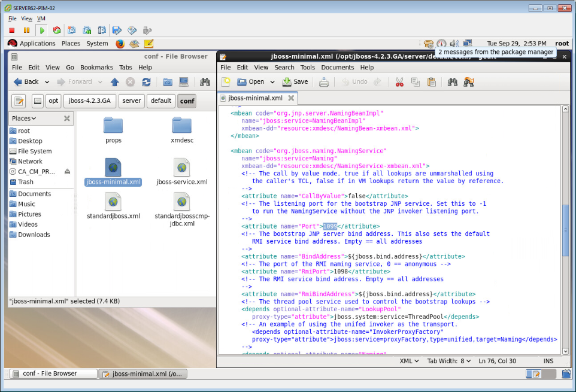Launch Firefox from the GNOME panel
The height and width of the screenshot is (392, 576).
click(120, 44)
